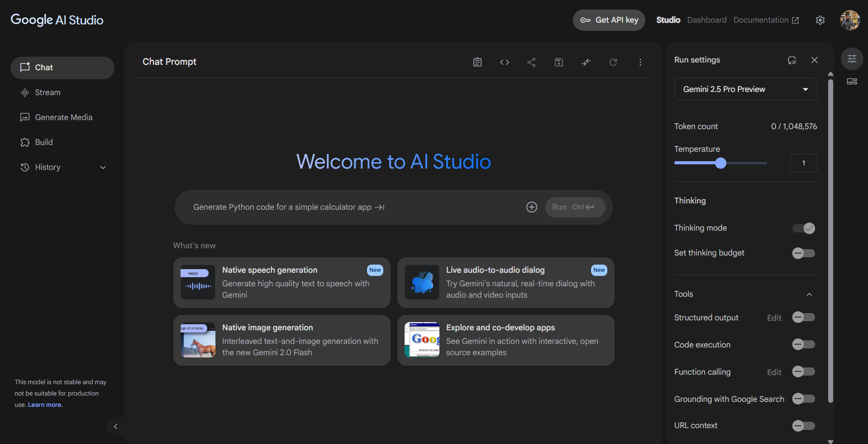Viewport: 868px width, 444px height.
Task: Open the Live audio-to-audio dialog card title
Action: click(x=495, y=270)
